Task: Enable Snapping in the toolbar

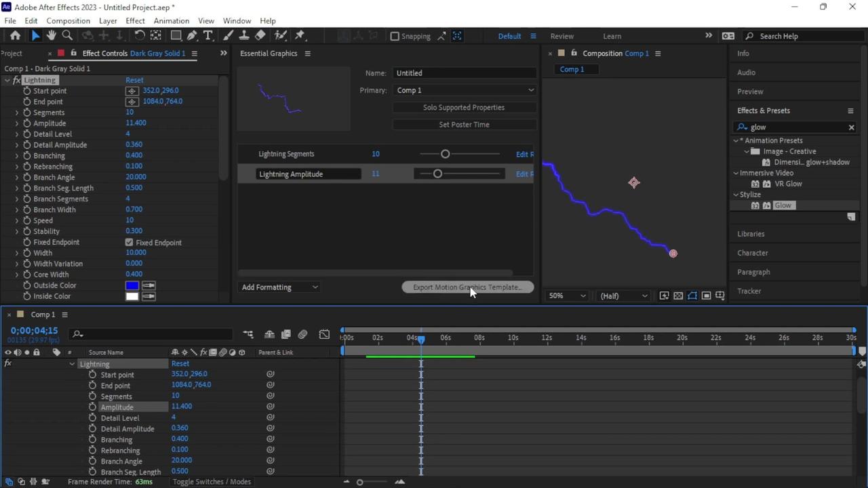Action: pyautogui.click(x=395, y=36)
